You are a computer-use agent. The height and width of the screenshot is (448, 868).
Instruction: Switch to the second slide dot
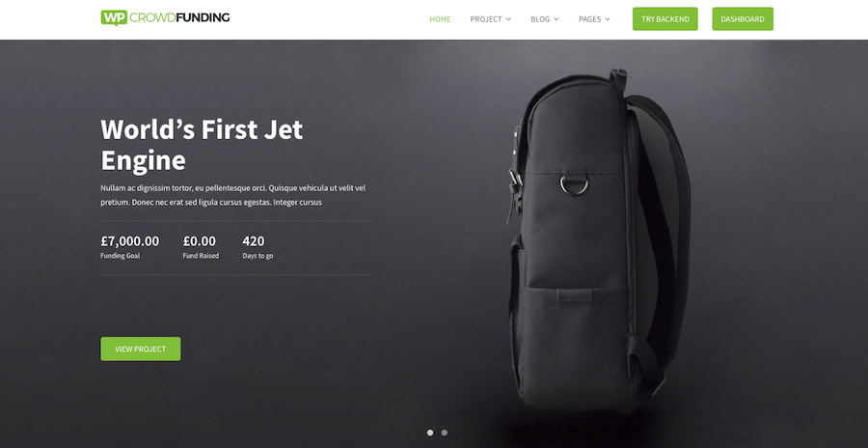click(x=444, y=433)
